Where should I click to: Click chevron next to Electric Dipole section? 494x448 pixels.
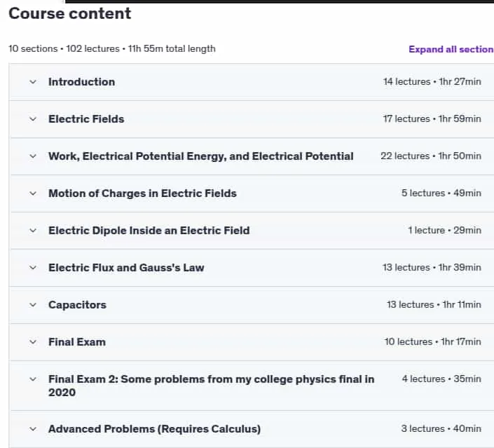(33, 231)
